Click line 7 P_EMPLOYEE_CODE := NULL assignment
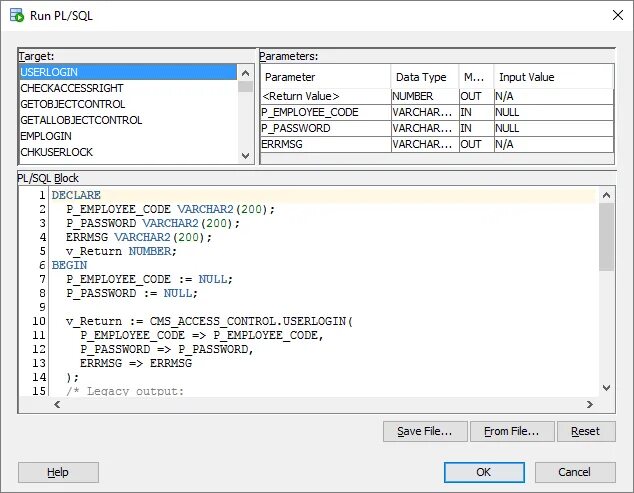 [x=149, y=279]
